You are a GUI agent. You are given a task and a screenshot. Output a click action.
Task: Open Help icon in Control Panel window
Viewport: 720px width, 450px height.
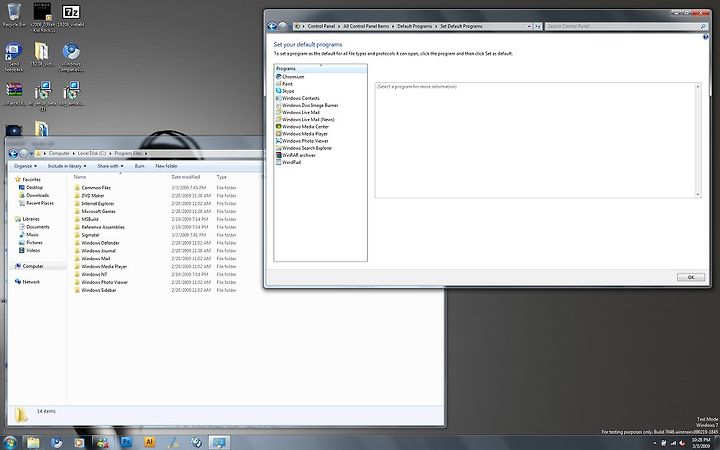tap(705, 37)
